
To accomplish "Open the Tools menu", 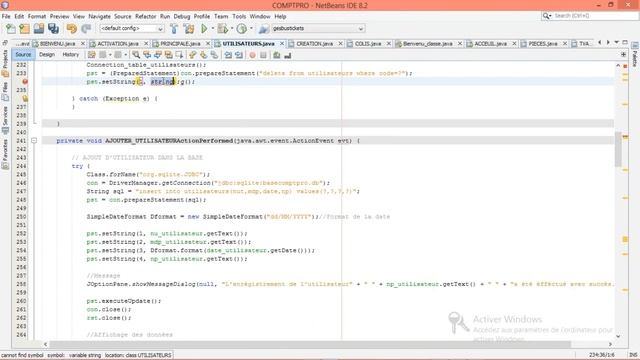I will coord(239,16).
